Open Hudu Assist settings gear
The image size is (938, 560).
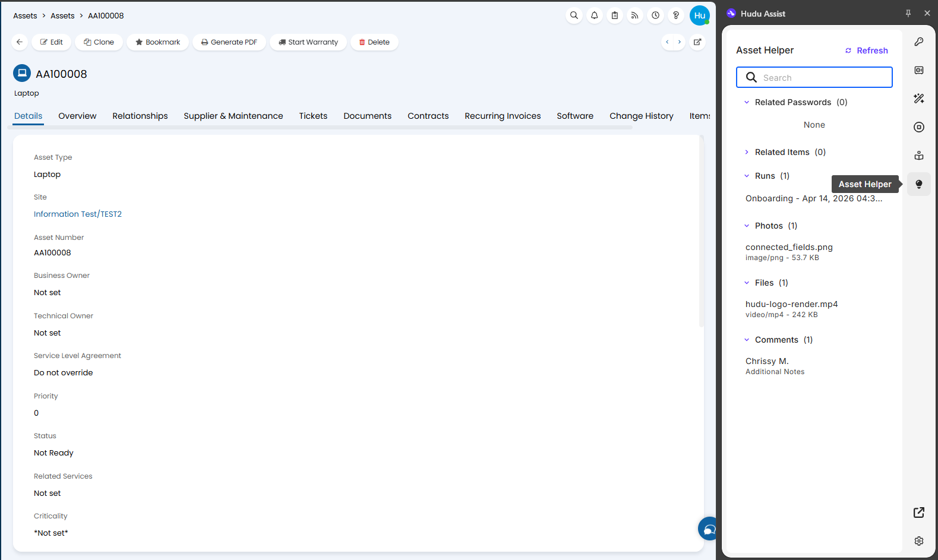point(919,541)
